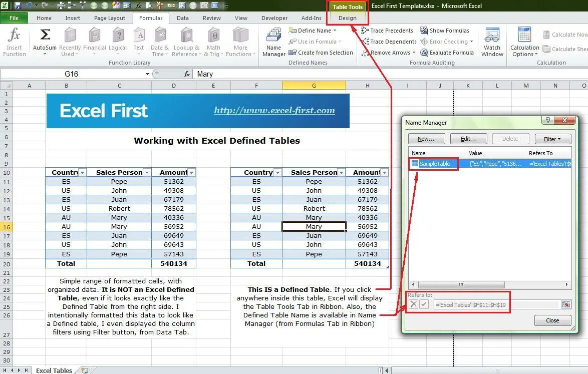588x374 pixels.
Task: Click checkmark icon beside Refers to
Action: tap(424, 304)
